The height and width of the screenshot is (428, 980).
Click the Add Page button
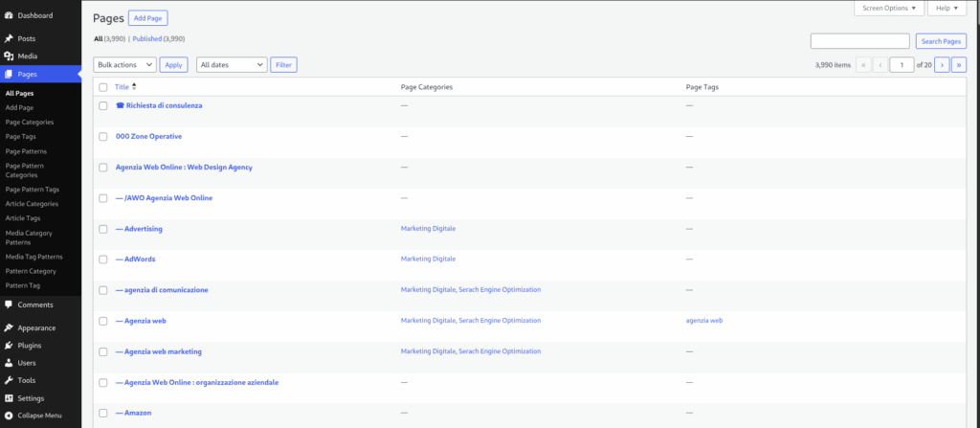click(147, 18)
